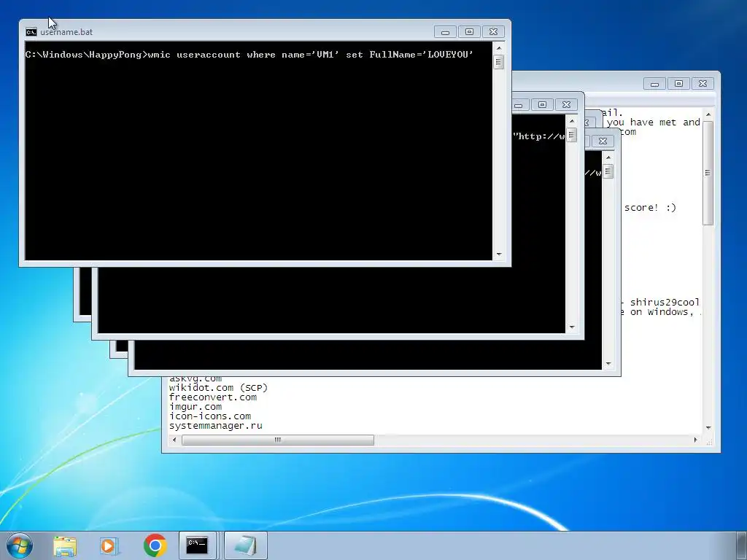This screenshot has width=747, height=560.
Task: Maximize the second command prompt window
Action: click(x=542, y=105)
